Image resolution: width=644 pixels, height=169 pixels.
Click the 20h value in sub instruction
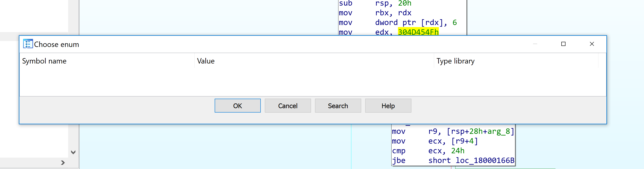click(x=405, y=3)
